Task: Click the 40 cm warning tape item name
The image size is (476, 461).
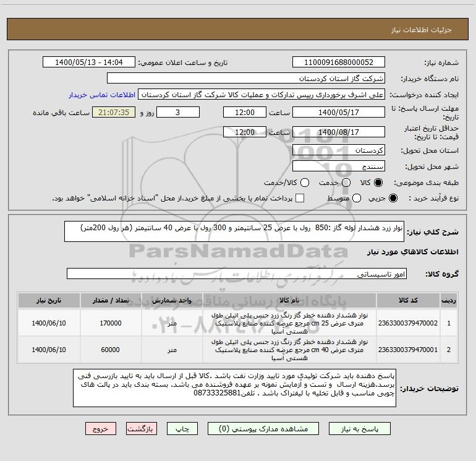Action: pyautogui.click(x=289, y=350)
